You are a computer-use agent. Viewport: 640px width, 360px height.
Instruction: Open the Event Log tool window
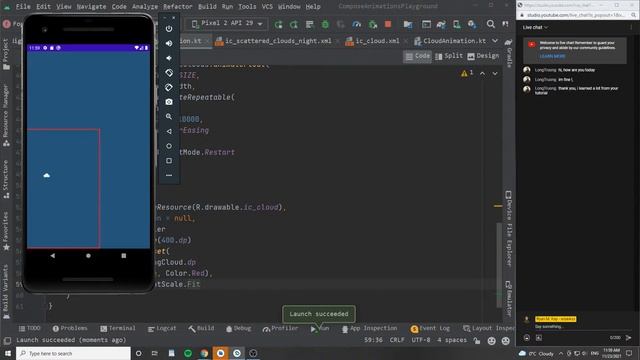(430, 328)
